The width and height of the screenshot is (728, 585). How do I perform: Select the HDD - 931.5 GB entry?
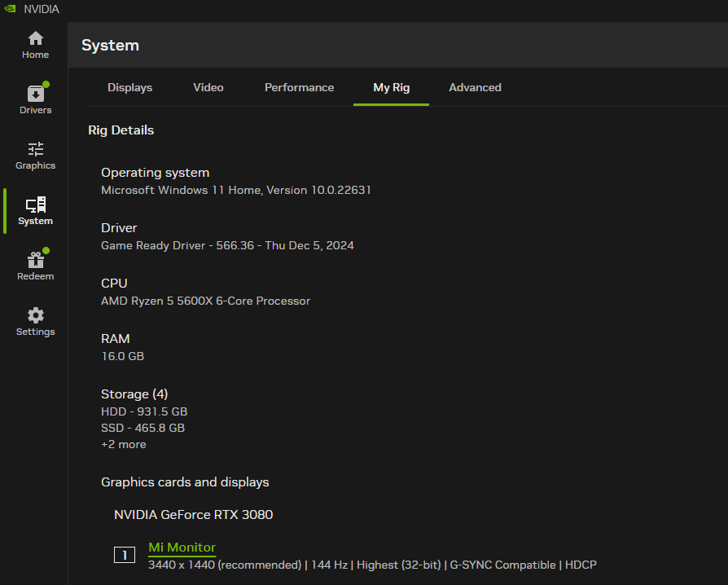[144, 411]
